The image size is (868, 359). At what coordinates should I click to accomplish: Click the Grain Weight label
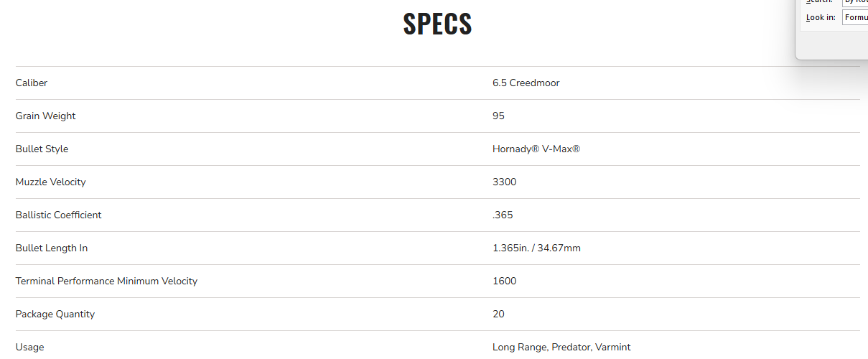point(45,116)
